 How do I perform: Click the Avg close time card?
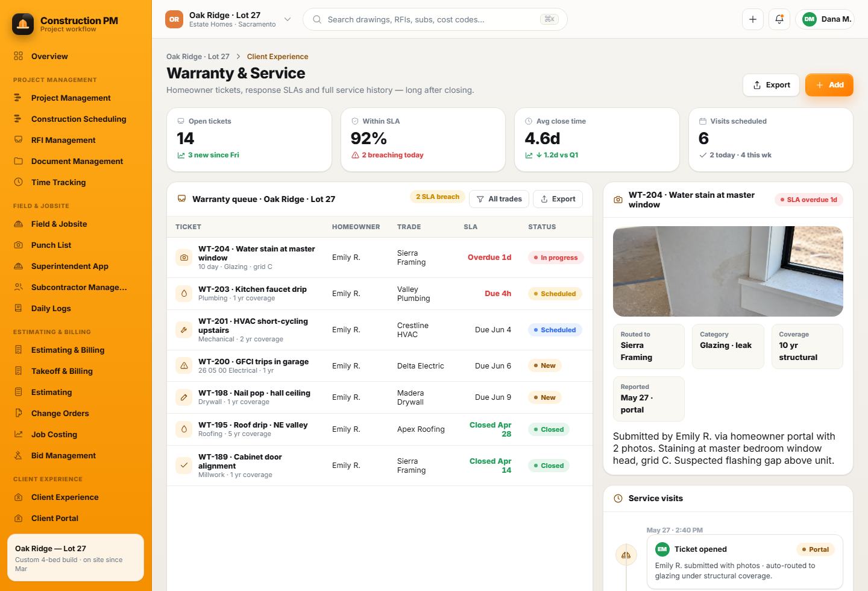[x=597, y=139]
